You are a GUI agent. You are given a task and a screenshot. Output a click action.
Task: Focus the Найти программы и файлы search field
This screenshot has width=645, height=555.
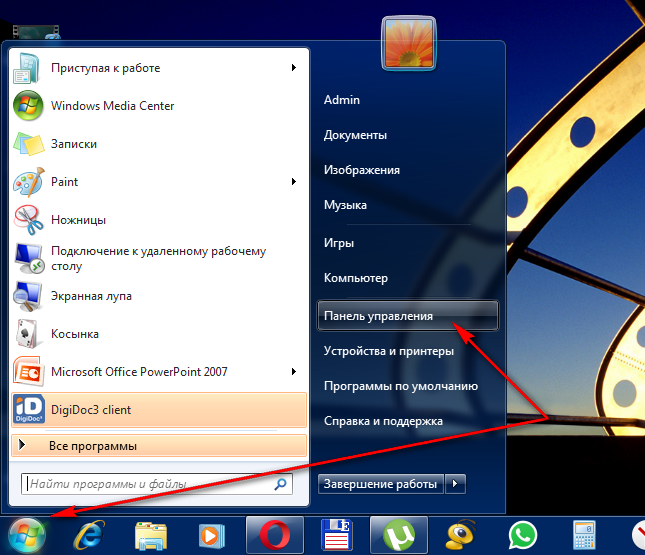tap(157, 484)
